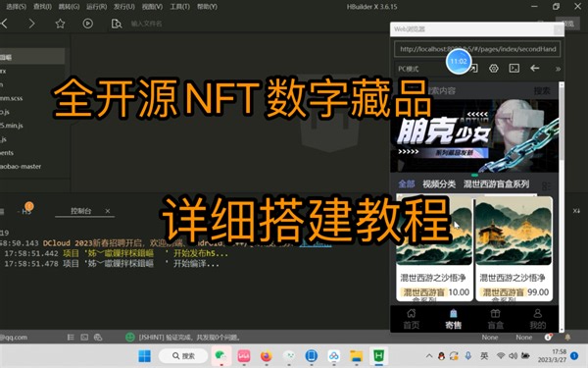588x368 pixels.
Task: Open the 混世西游之沙悟净 card priced 99.00
Action: point(514,248)
